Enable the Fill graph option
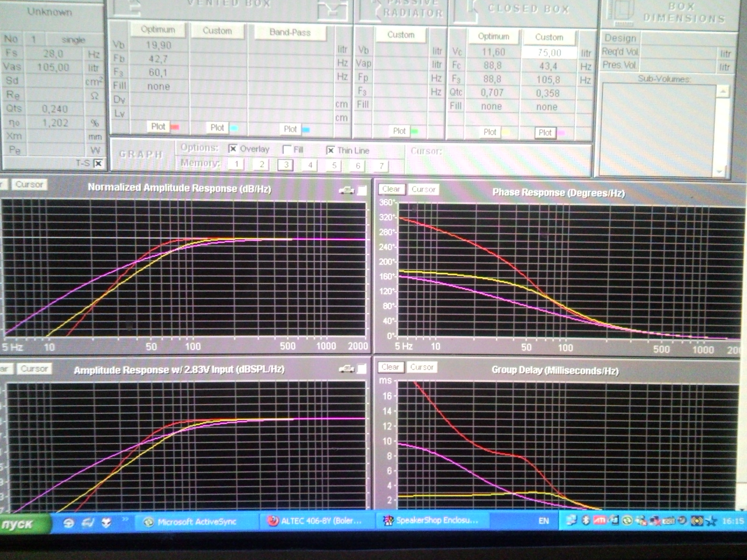The width and height of the screenshot is (747, 560). point(287,150)
